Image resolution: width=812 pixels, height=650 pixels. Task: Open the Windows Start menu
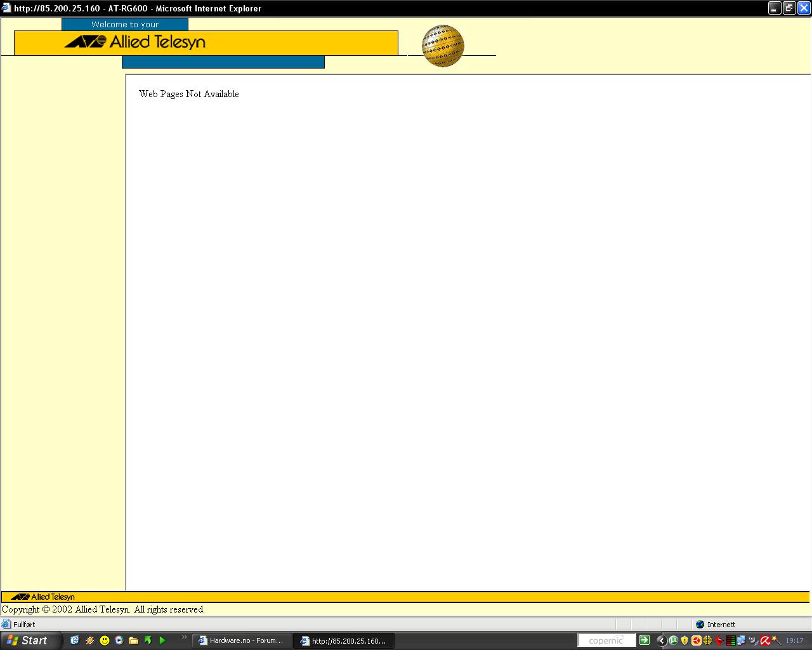point(31,640)
